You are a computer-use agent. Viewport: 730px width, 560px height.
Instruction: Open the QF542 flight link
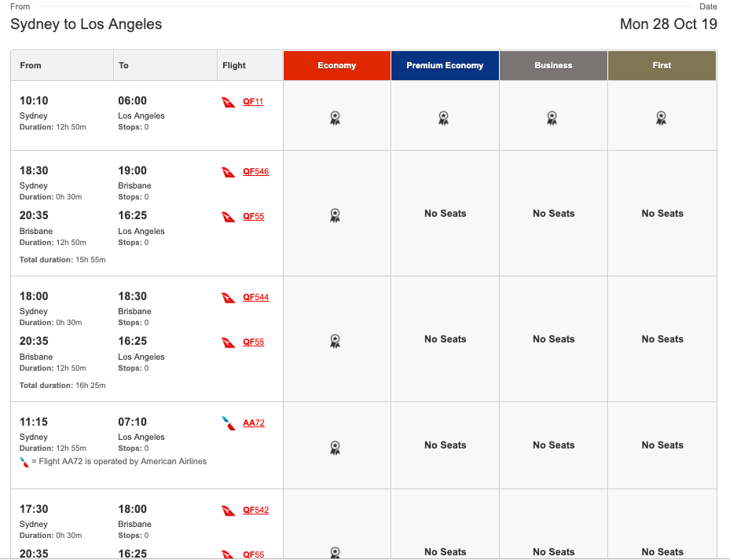coord(256,510)
